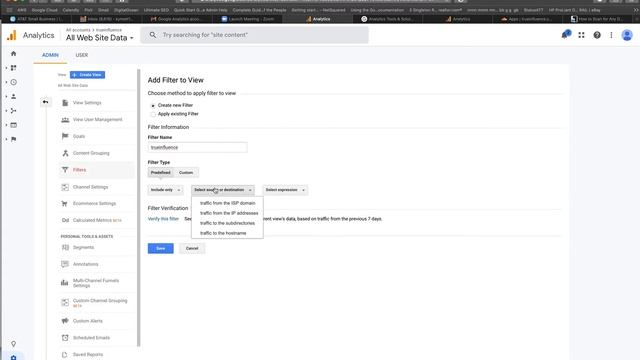This screenshot has height=360, width=640.
Task: Select Apply existing Filter radio button
Action: 153,114
